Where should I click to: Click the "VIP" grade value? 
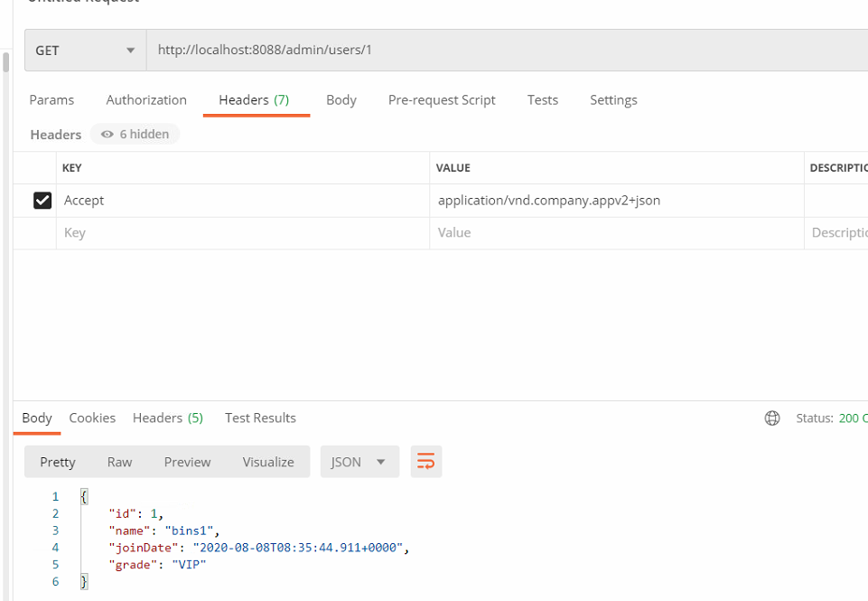(189, 565)
